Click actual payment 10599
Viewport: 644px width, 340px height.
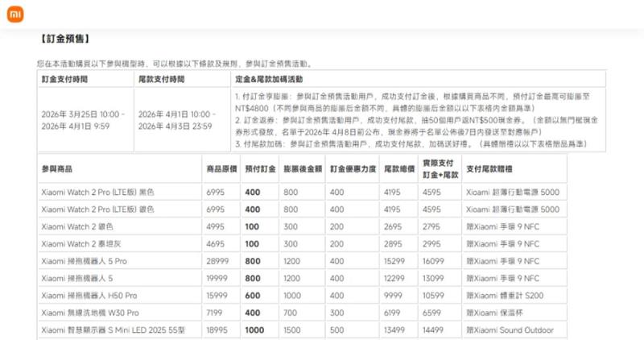point(433,296)
